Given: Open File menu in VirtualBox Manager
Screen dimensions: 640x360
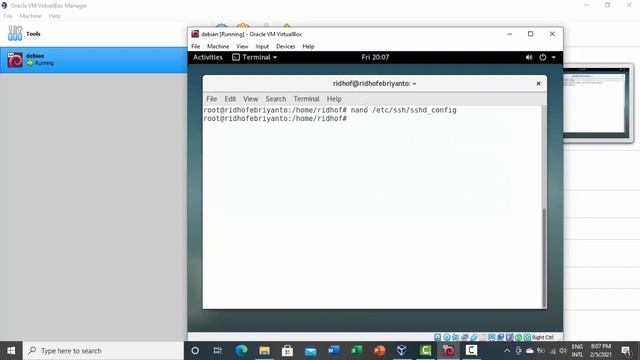Looking at the screenshot, I should [8, 16].
